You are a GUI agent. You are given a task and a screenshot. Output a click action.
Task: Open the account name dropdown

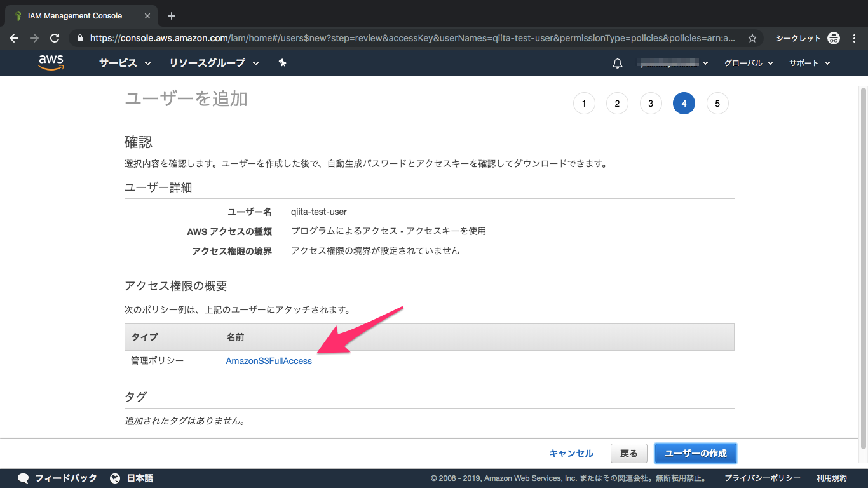click(674, 63)
